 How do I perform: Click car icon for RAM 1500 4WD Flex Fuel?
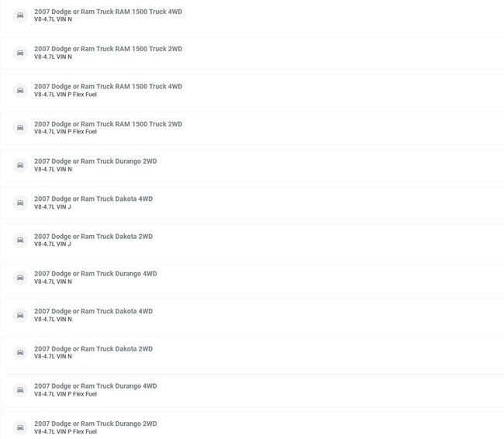coord(20,91)
